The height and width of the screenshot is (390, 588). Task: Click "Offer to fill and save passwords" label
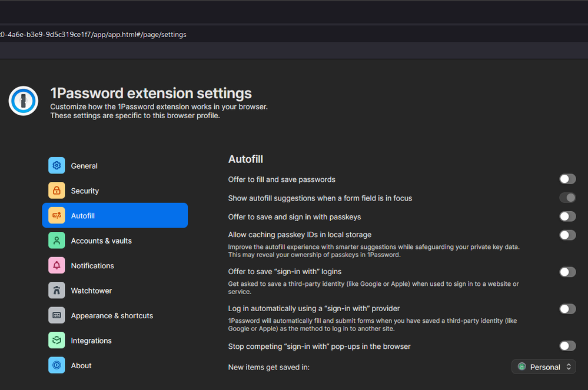[x=281, y=179]
